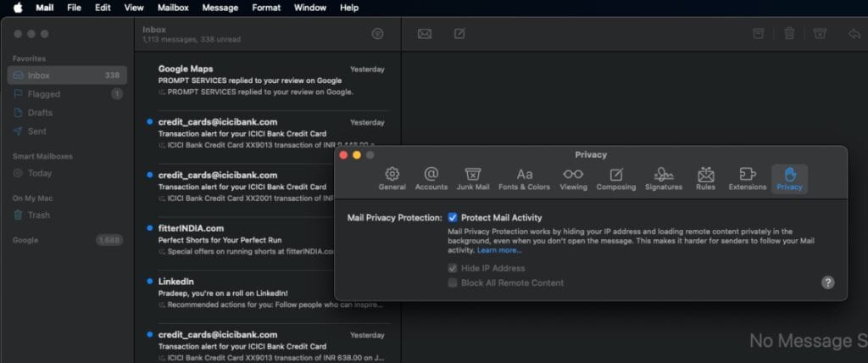The image size is (868, 363).
Task: Open the Edit menu
Action: pyautogui.click(x=103, y=8)
